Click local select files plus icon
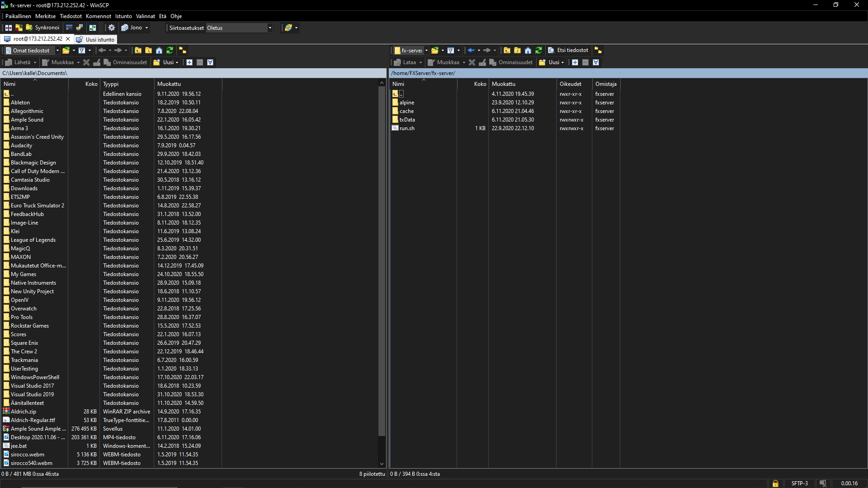This screenshot has width=868, height=488. [189, 62]
